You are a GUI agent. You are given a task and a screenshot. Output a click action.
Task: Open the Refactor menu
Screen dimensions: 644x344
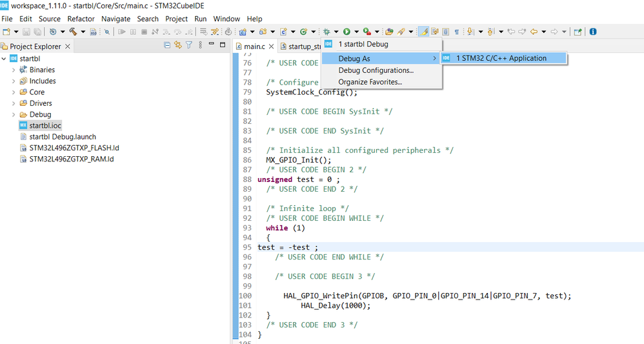[x=81, y=19]
